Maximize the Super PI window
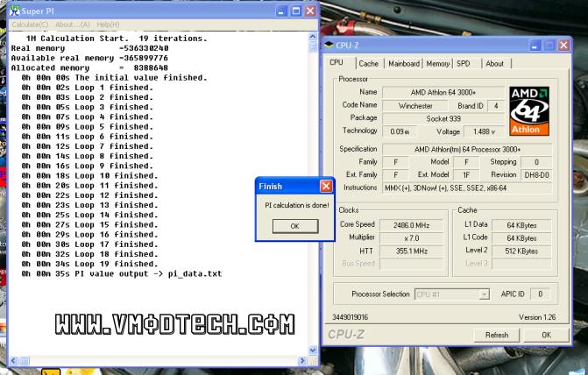 pos(296,11)
